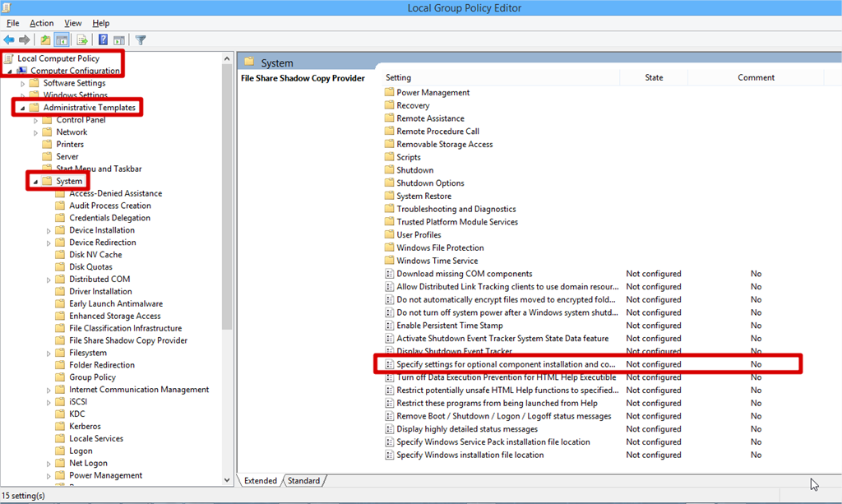Select Specify settings for optional component installation
Image resolution: width=842 pixels, height=504 pixels.
pyautogui.click(x=505, y=364)
